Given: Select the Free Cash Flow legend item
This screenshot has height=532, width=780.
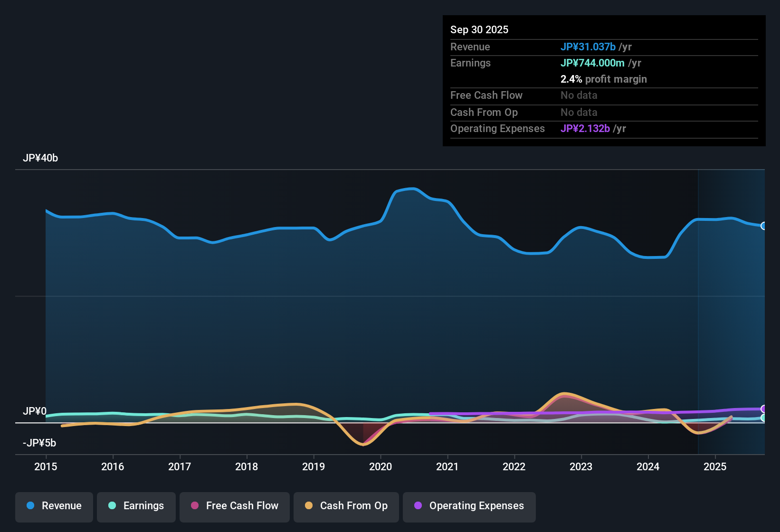Looking at the screenshot, I should [234, 506].
